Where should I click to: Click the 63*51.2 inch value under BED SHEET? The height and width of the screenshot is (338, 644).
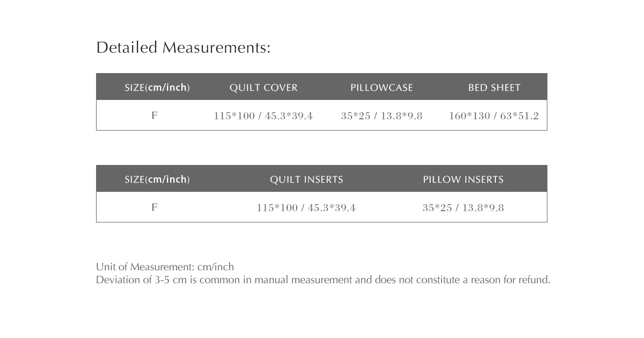(519, 116)
